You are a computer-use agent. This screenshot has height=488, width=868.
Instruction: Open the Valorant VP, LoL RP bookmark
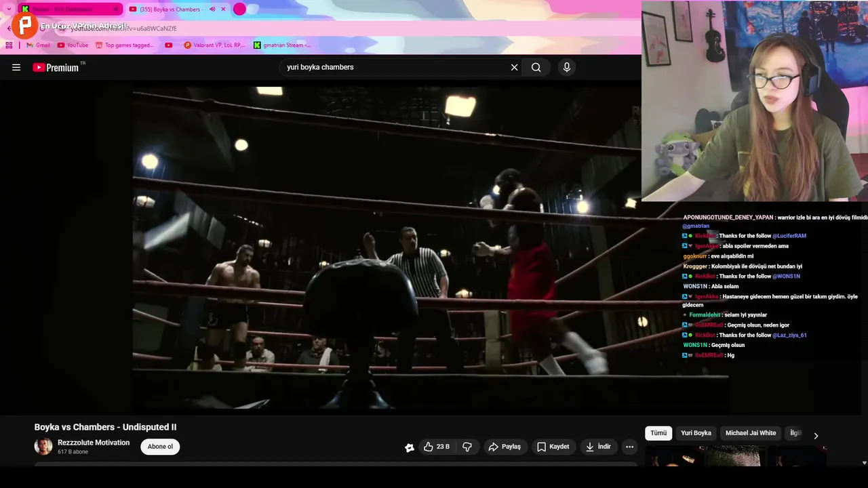[x=215, y=45]
